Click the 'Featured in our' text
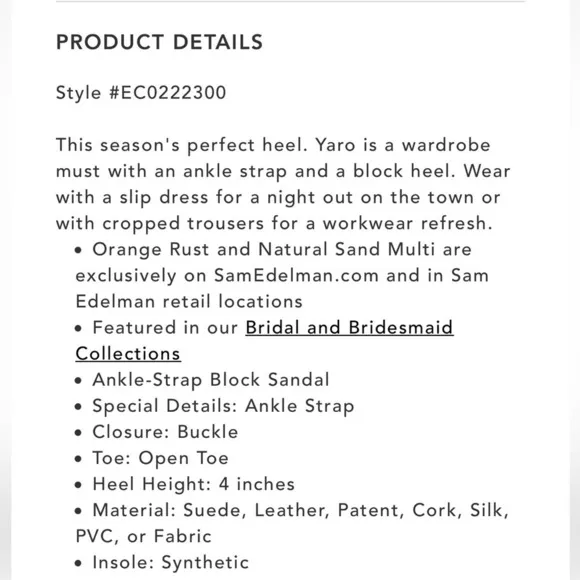 coord(165,328)
